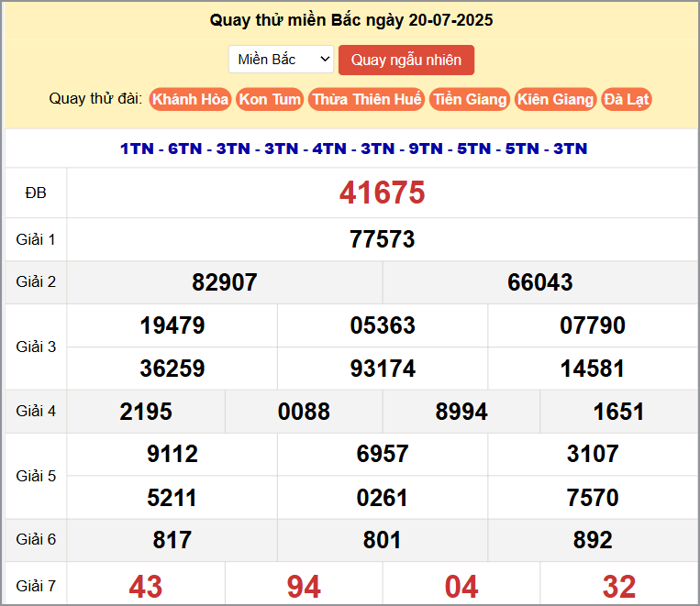Screen dimensions: 700x606
Task: Select Giải 3 number 36259
Action: coord(172,369)
